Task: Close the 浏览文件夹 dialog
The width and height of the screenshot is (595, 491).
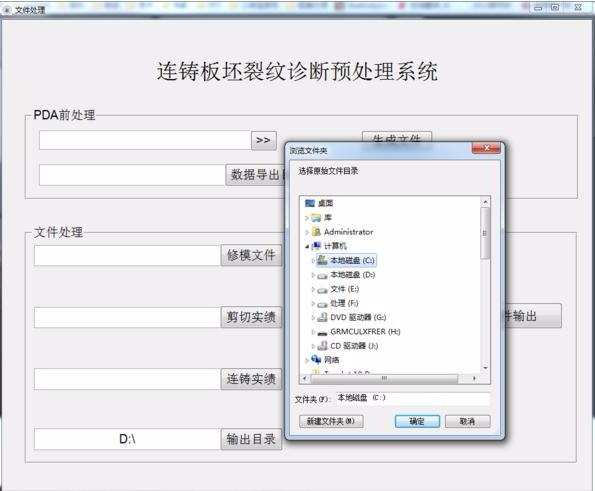Action: pos(486,148)
